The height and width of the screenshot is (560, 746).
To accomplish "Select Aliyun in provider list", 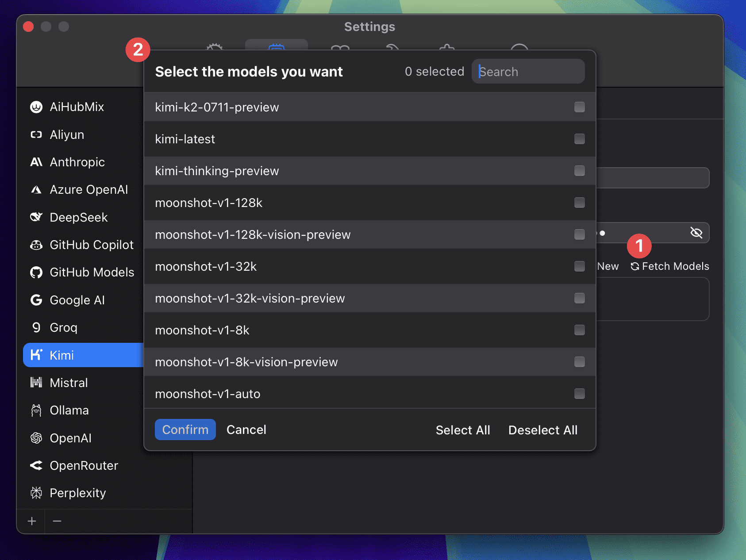I will click(x=83, y=134).
